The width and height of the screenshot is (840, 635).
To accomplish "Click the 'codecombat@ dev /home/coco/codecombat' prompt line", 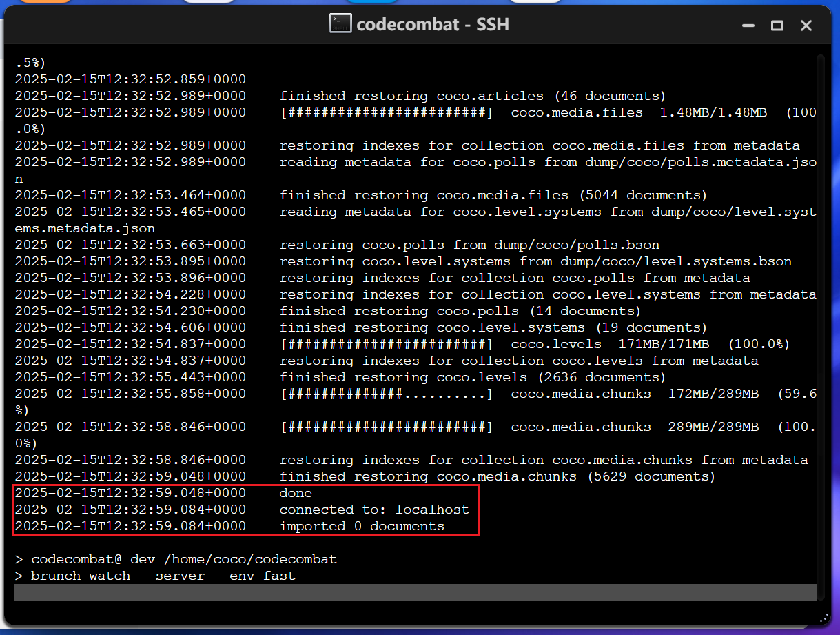I will pyautogui.click(x=176, y=559).
